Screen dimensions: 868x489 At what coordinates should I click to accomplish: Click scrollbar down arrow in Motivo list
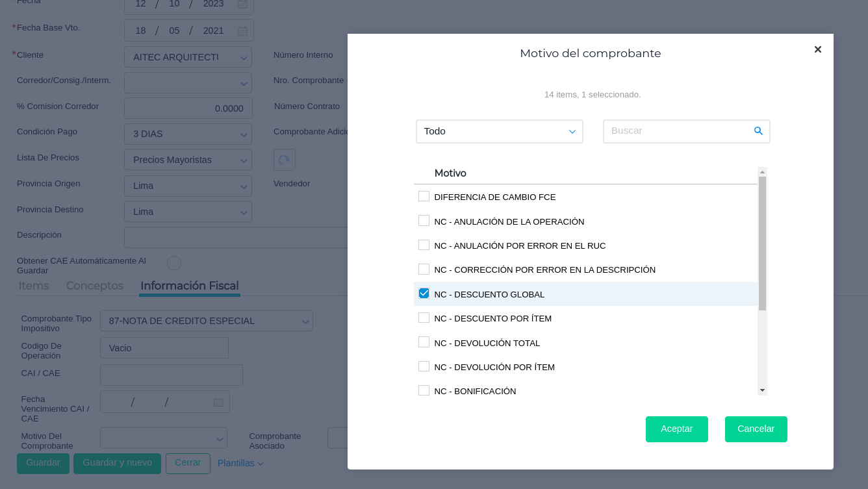[762, 390]
